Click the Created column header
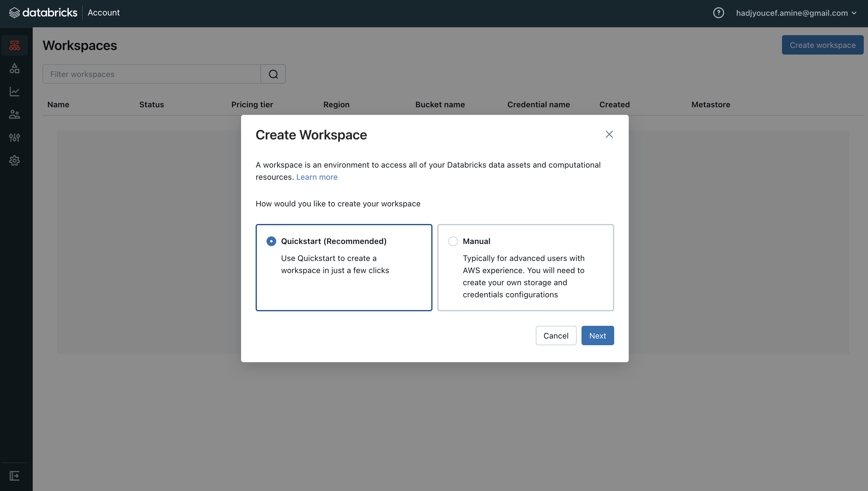Viewport: 868px width, 491px height. point(614,105)
